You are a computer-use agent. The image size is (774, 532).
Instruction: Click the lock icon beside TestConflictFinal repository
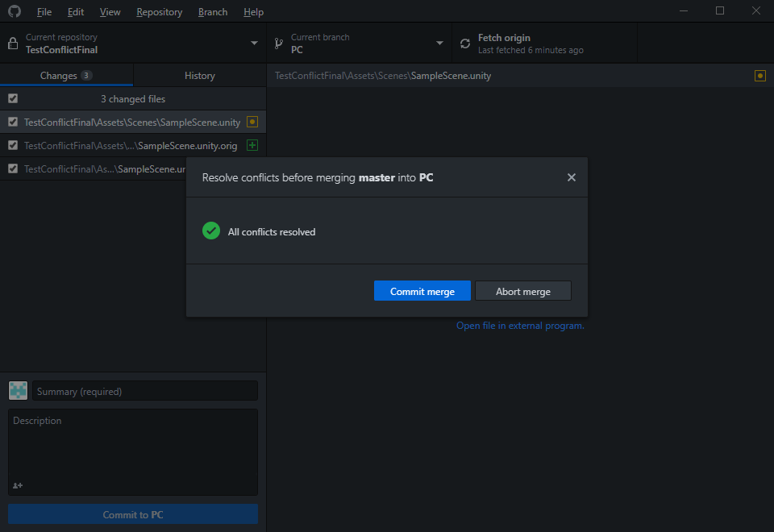click(x=11, y=42)
